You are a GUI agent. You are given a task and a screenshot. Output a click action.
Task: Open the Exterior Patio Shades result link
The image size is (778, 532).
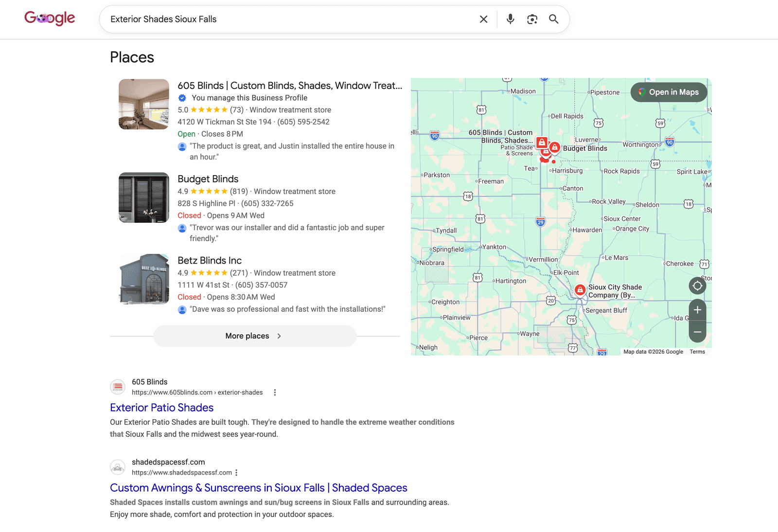tap(161, 408)
